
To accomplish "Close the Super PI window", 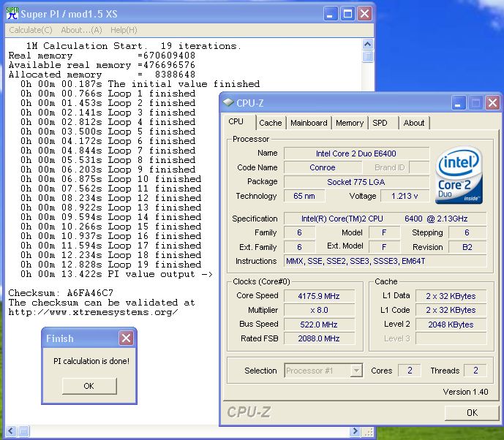I will [x=364, y=13].
